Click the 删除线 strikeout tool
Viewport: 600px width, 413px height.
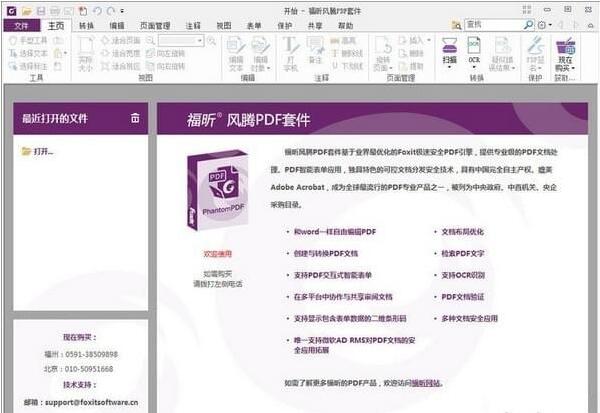346,53
